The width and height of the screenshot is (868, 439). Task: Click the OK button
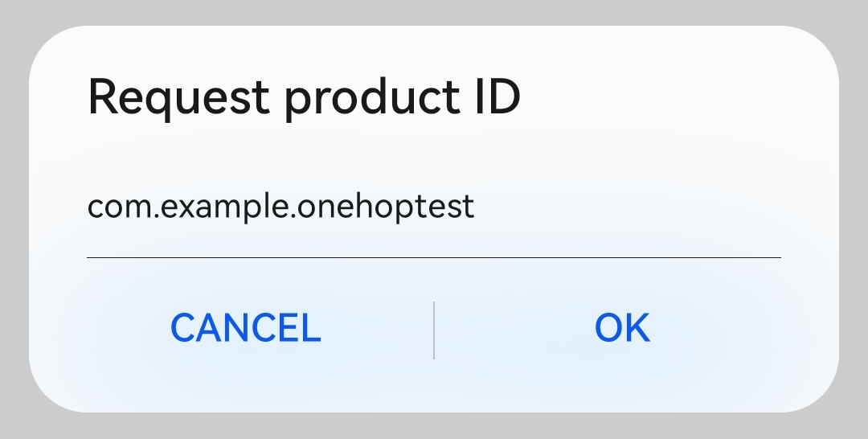coord(622,328)
